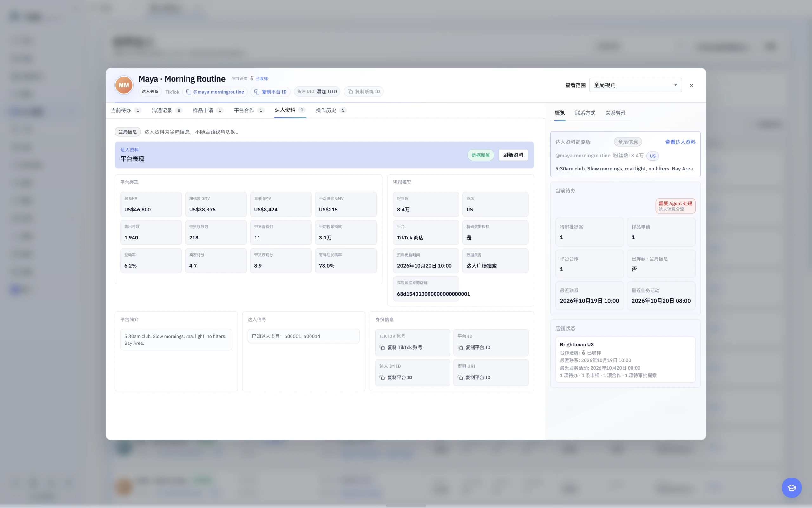Open the Brightloom US store card
This screenshot has width=812, height=508.
tap(625, 359)
